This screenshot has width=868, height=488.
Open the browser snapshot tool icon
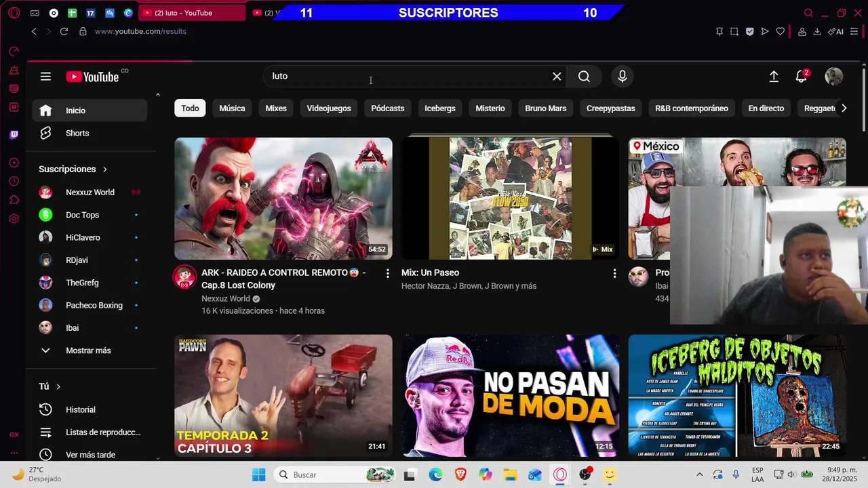click(x=734, y=31)
